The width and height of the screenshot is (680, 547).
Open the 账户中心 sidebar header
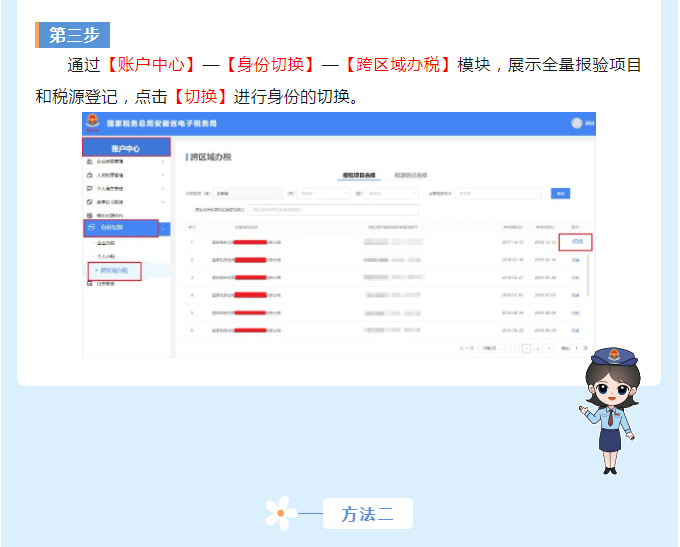point(126,148)
